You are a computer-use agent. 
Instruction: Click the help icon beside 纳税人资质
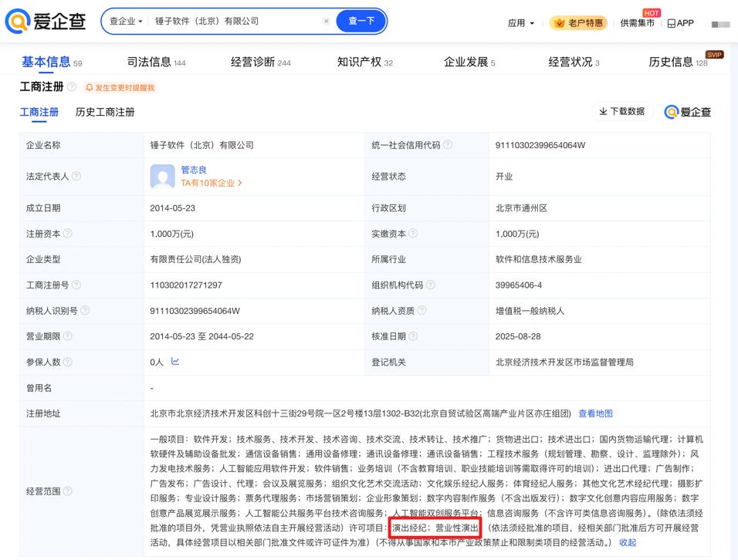click(x=421, y=310)
